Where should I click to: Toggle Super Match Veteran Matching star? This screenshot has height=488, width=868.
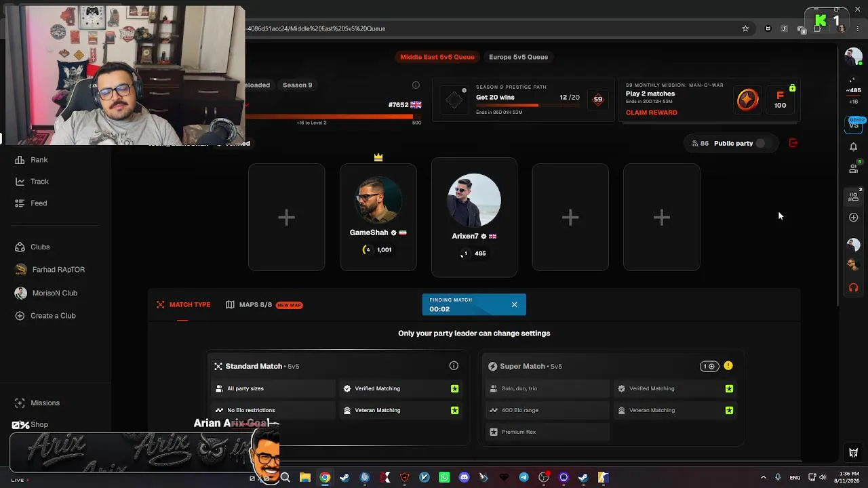coord(729,411)
